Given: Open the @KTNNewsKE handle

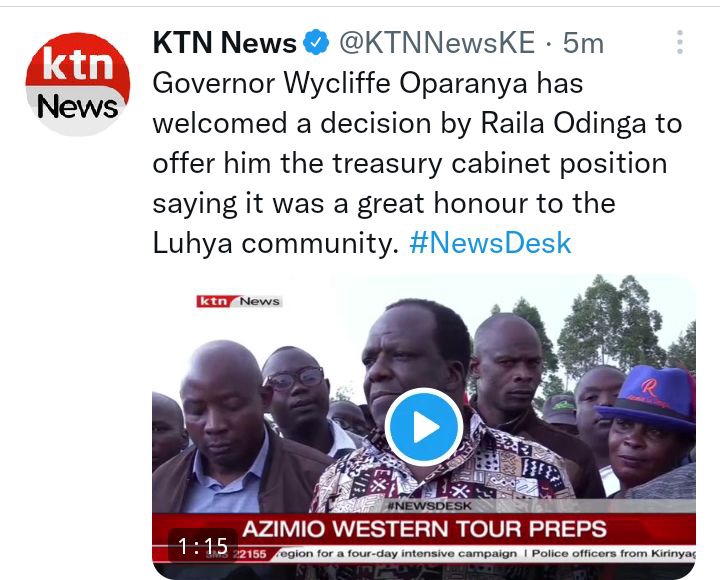Looking at the screenshot, I should tap(437, 43).
